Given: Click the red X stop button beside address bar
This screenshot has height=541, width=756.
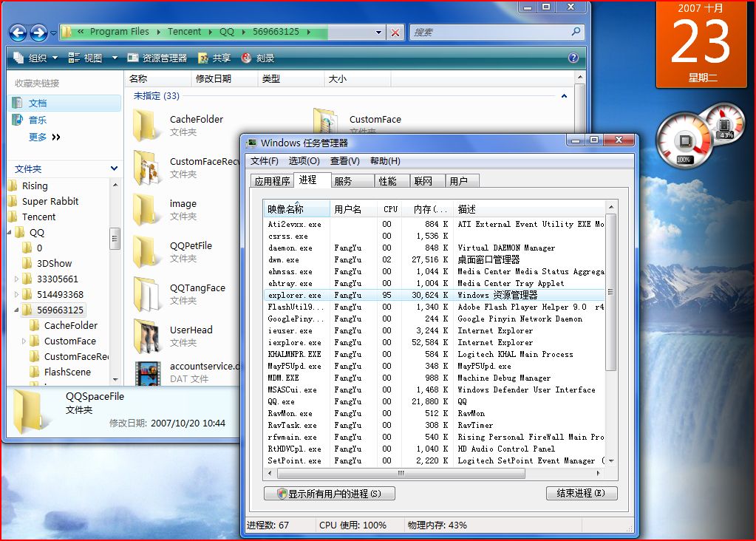Looking at the screenshot, I should click(395, 33).
